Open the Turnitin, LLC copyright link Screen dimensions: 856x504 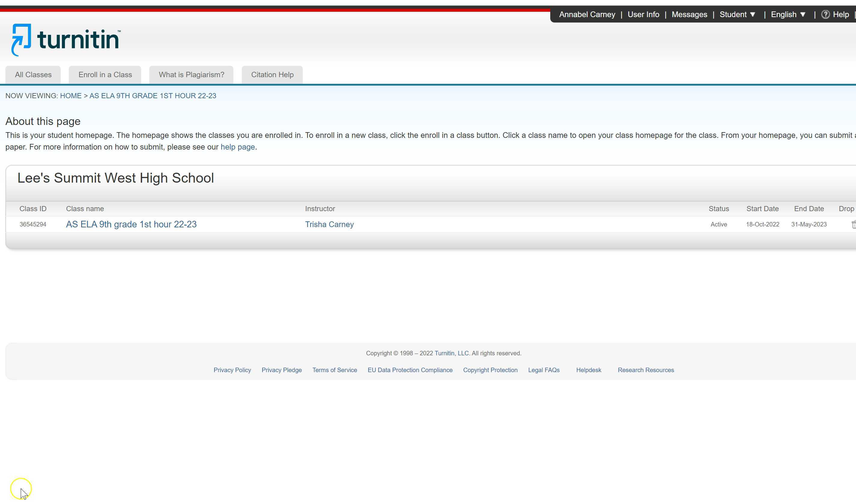tap(451, 353)
